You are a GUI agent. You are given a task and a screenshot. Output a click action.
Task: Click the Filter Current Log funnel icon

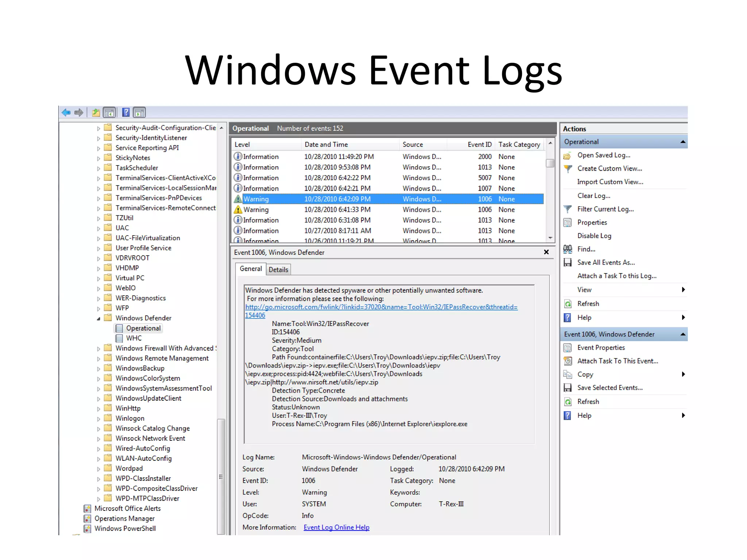[x=568, y=209]
